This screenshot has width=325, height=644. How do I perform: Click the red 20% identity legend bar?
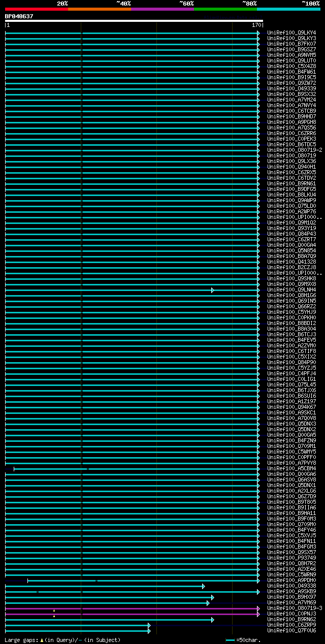coord(37,9)
